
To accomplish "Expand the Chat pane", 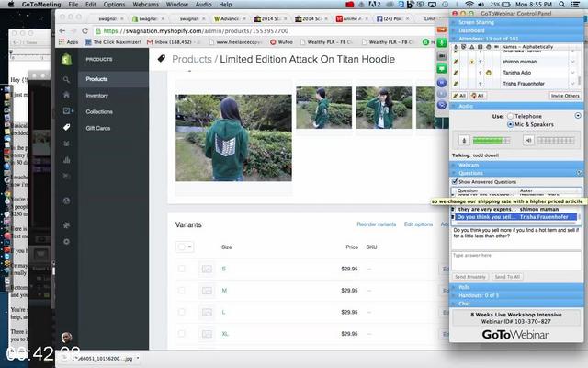I will pos(516,304).
